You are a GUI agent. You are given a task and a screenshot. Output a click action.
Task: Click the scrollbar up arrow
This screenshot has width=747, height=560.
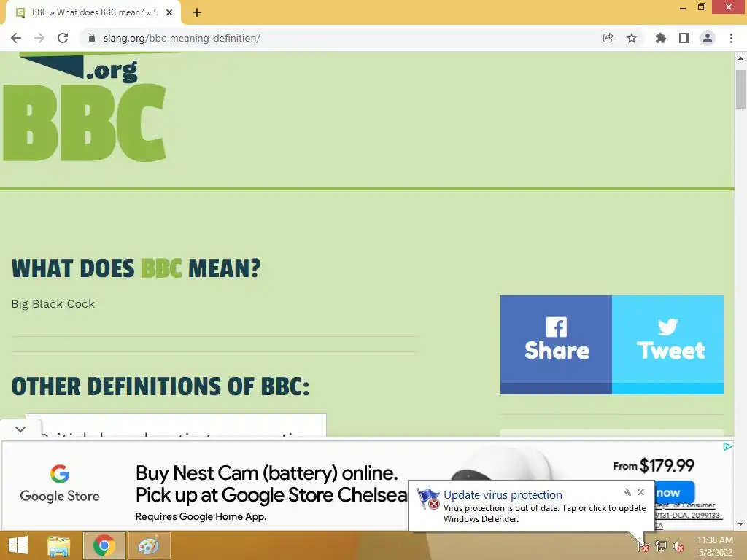tap(740, 58)
